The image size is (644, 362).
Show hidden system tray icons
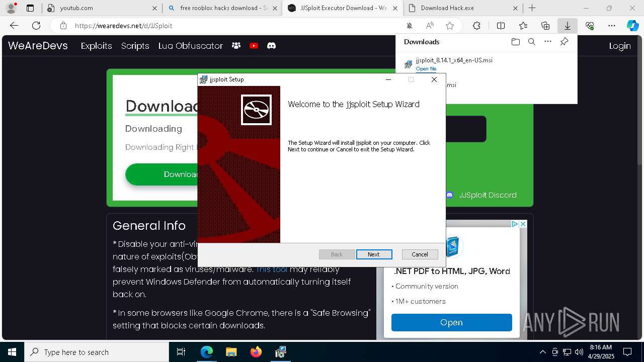[542, 352]
